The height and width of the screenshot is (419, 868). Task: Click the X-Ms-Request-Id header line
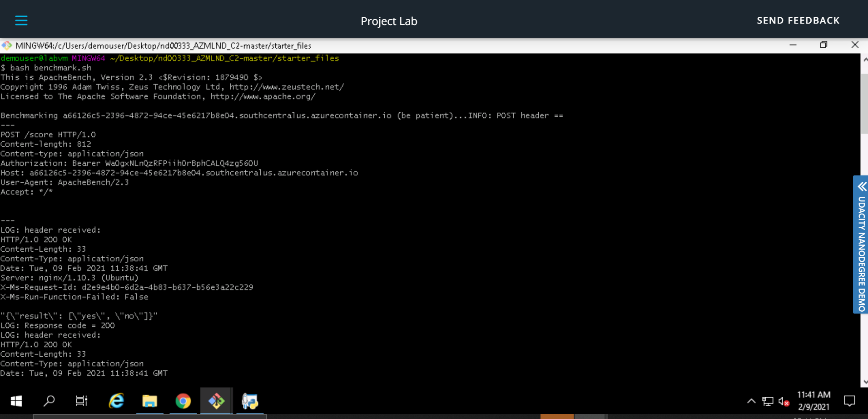(x=127, y=287)
